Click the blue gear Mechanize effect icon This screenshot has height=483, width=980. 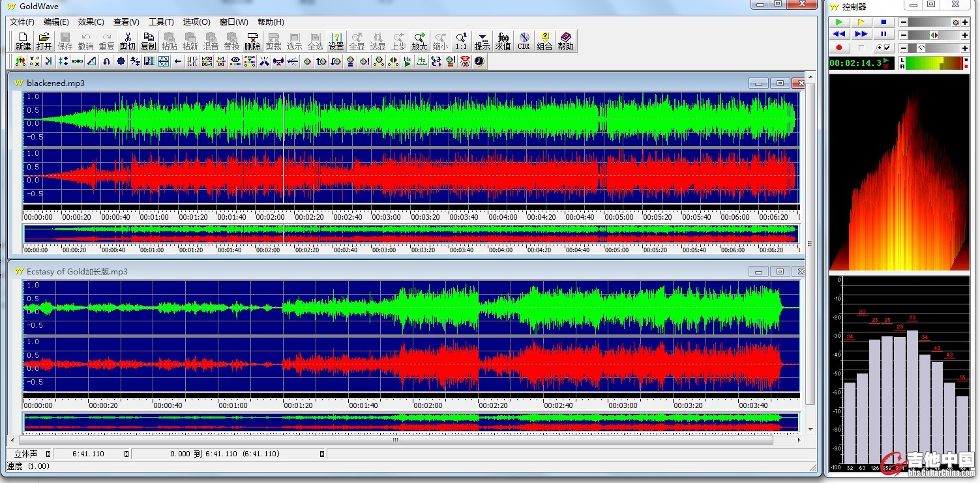tap(121, 61)
